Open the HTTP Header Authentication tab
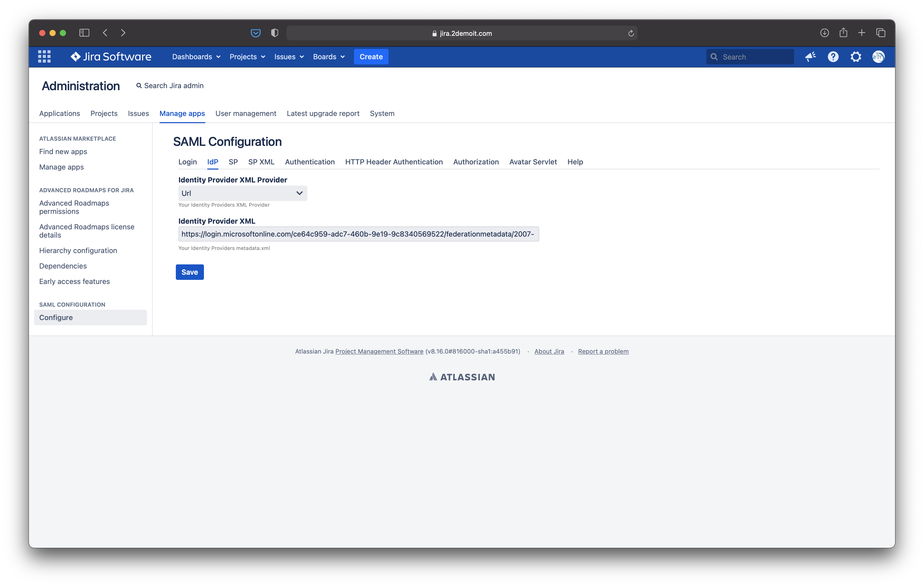The height and width of the screenshot is (586, 924). click(x=394, y=162)
